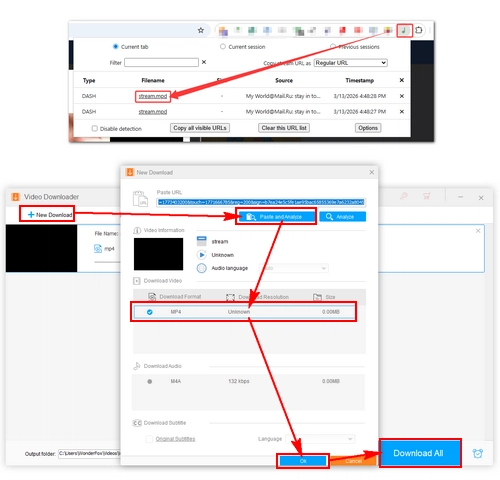500x480 pixels.
Task: Confirm with the Ok button
Action: click(x=303, y=461)
